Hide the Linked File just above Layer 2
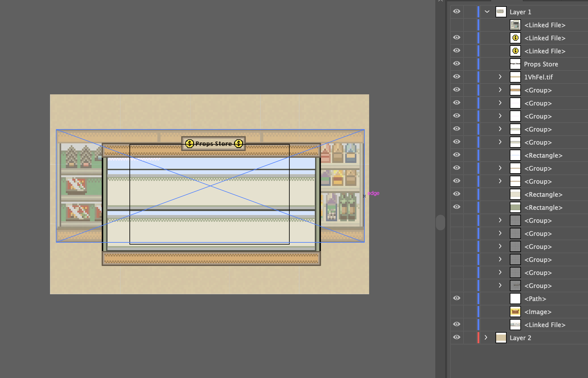 click(x=456, y=324)
